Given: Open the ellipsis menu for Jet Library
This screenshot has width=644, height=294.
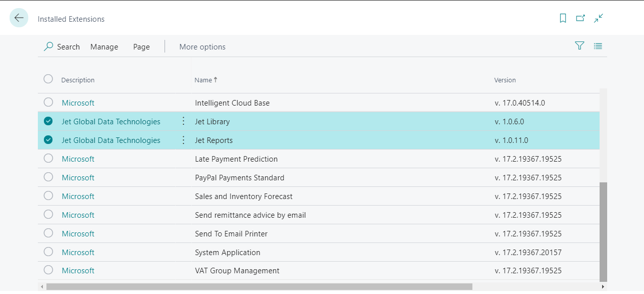Looking at the screenshot, I should pyautogui.click(x=183, y=121).
